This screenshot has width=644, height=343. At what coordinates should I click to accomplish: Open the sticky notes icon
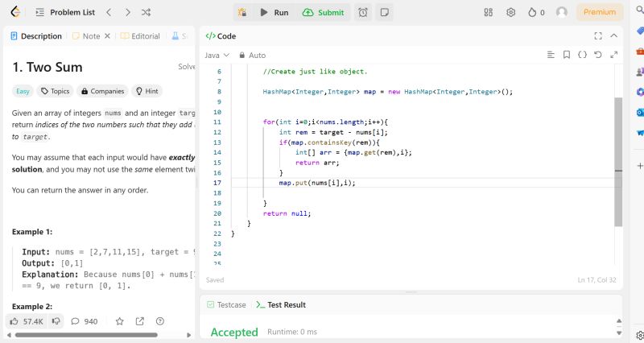[385, 12]
